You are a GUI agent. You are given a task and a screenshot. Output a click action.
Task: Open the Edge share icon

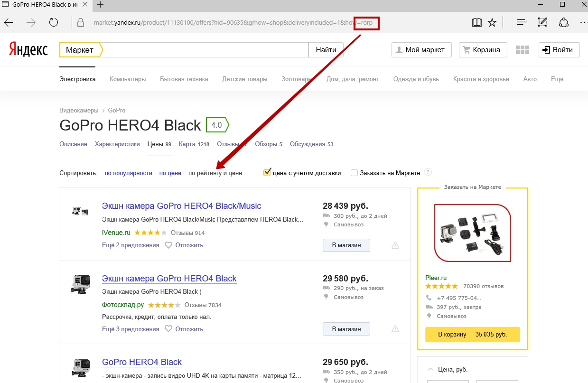tap(564, 22)
